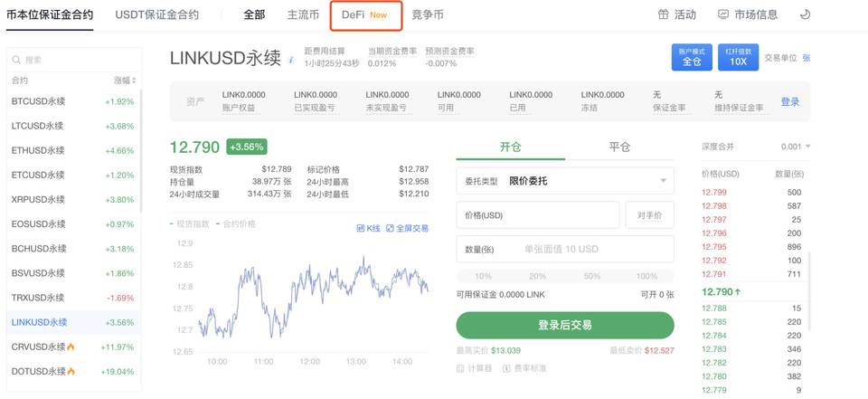Expand the 委托类型 限价委托 dropdown

click(x=565, y=181)
